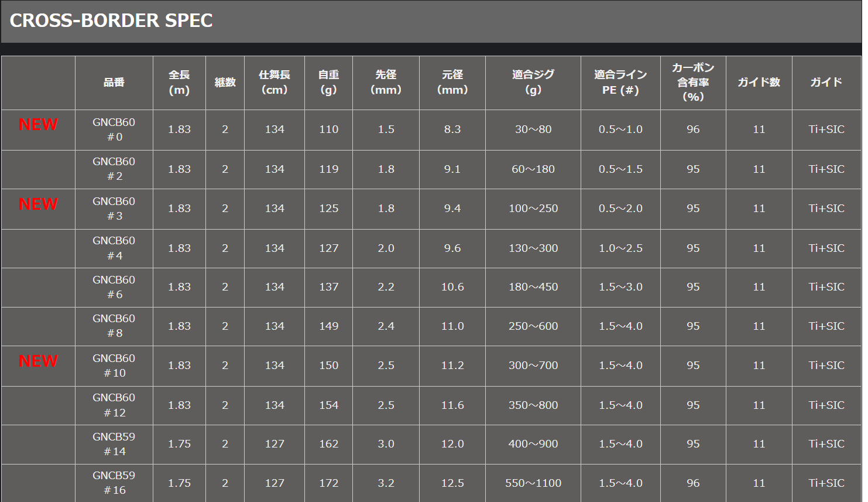Select the GNCB60 #4 model cell
The width and height of the screenshot is (868, 502).
click(114, 248)
